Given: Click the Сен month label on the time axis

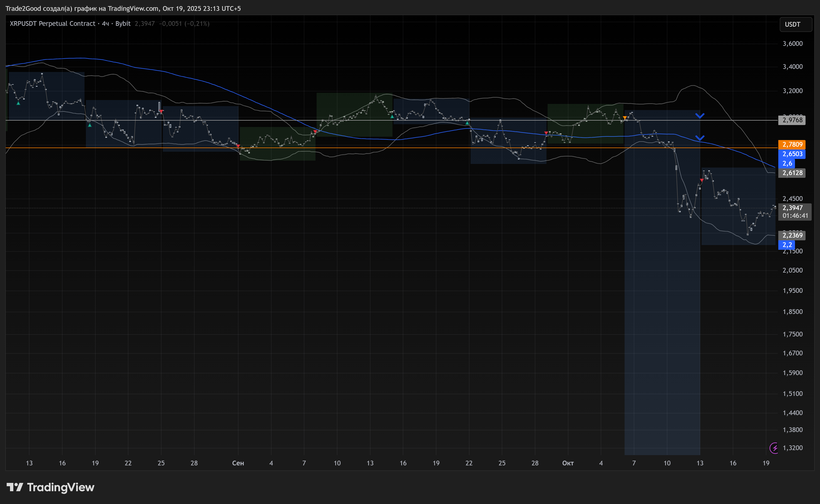Looking at the screenshot, I should coord(238,463).
